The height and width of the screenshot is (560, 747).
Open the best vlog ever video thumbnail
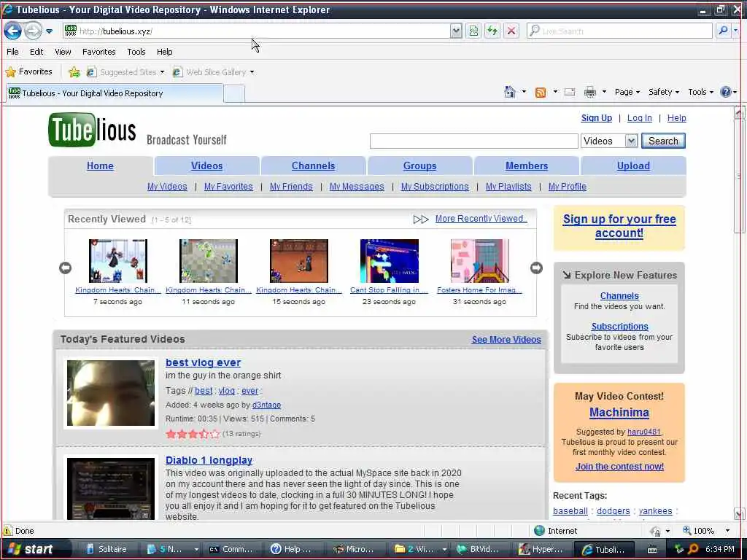[111, 393]
